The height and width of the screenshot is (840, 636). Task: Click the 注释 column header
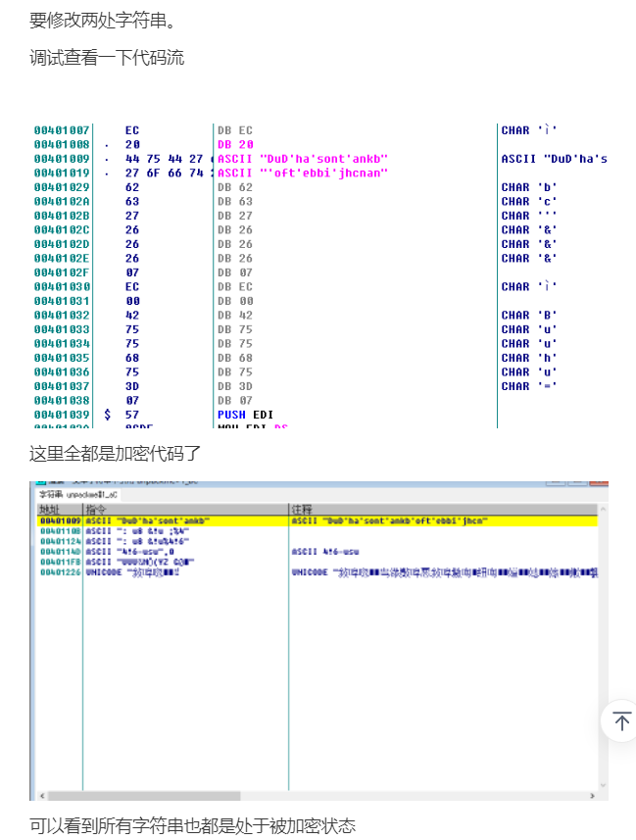click(x=302, y=510)
